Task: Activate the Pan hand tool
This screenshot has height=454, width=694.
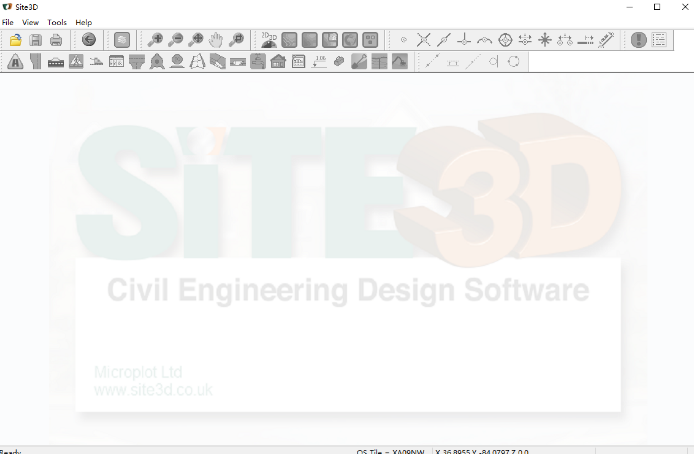Action: click(216, 40)
